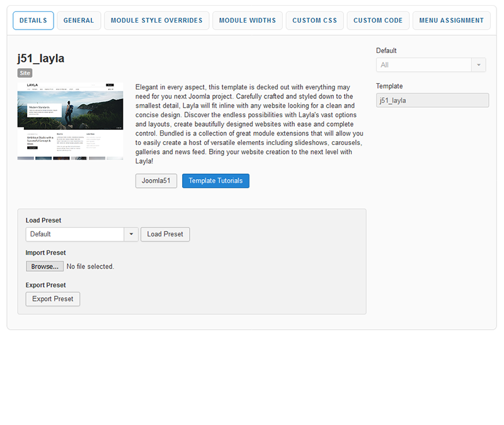
Task: Select the Custom CSS tab
Action: (x=314, y=20)
